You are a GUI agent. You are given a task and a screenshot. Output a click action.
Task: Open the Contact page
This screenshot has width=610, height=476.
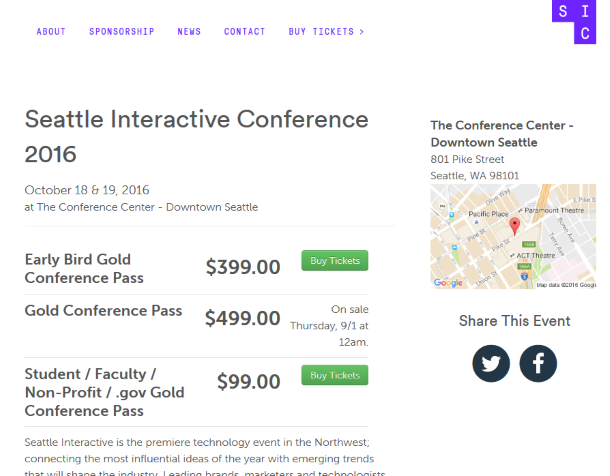point(244,32)
